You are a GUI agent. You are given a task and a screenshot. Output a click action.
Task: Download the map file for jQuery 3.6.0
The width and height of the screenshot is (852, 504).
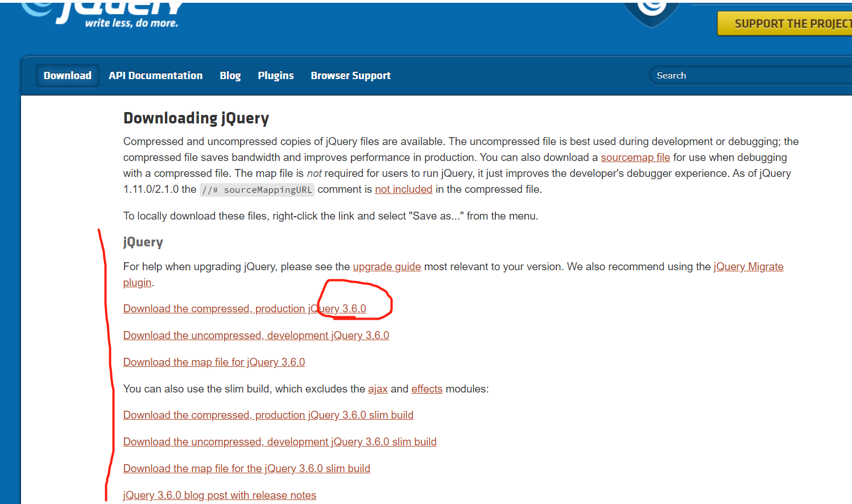214,362
